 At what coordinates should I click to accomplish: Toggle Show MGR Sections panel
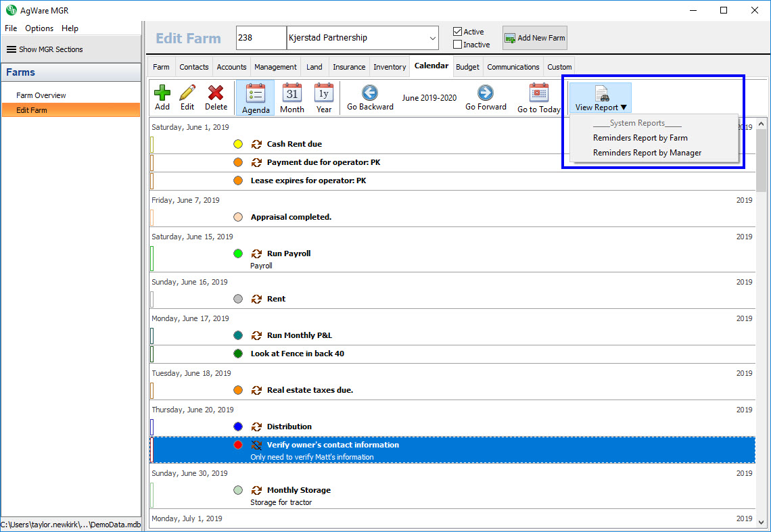coord(45,49)
